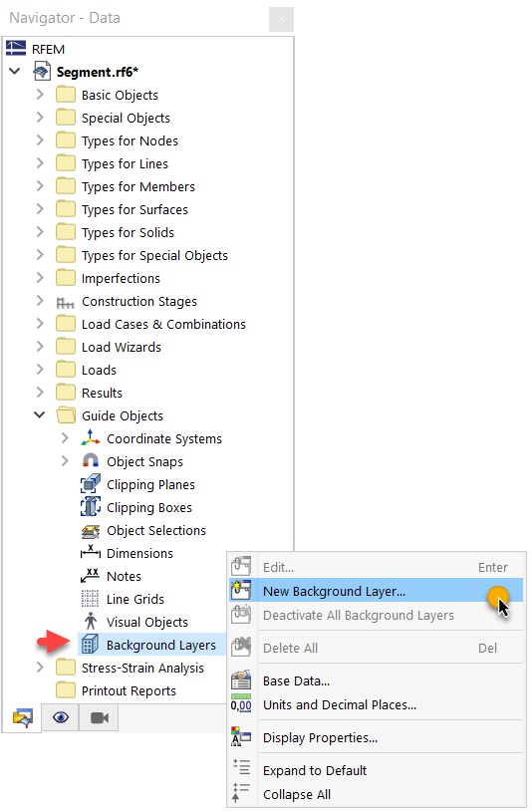This screenshot has height=811, width=532.
Task: Select the Object Selections icon
Action: [91, 531]
